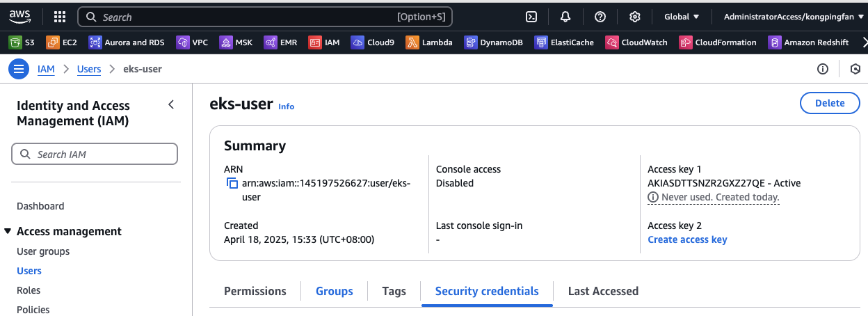The image size is (868, 316).
Task: Show more favorites bar services arrow
Action: coord(865,42)
